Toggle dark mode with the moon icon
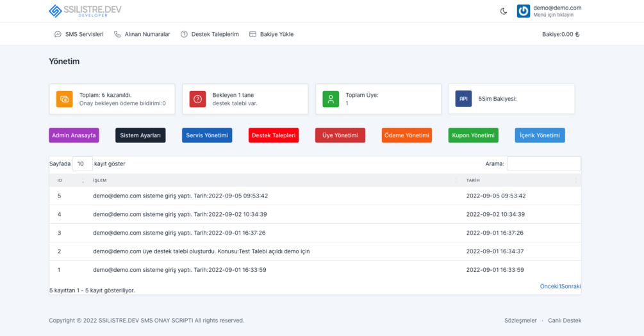644x336 pixels. (x=504, y=11)
